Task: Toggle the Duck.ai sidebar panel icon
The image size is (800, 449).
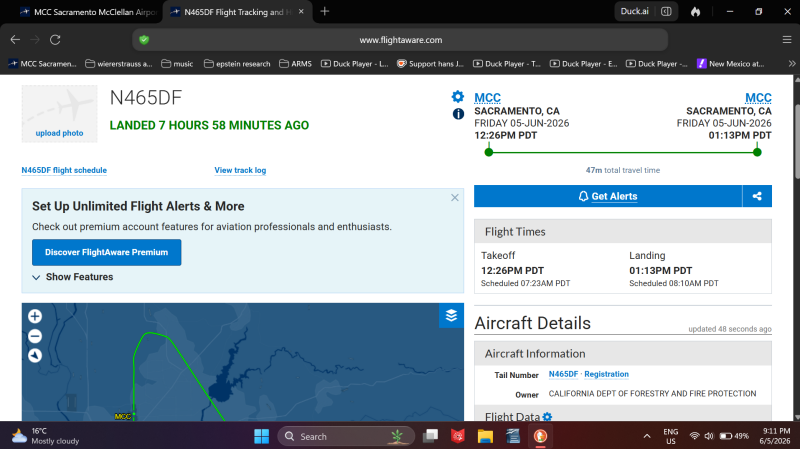Action: pyautogui.click(x=666, y=11)
